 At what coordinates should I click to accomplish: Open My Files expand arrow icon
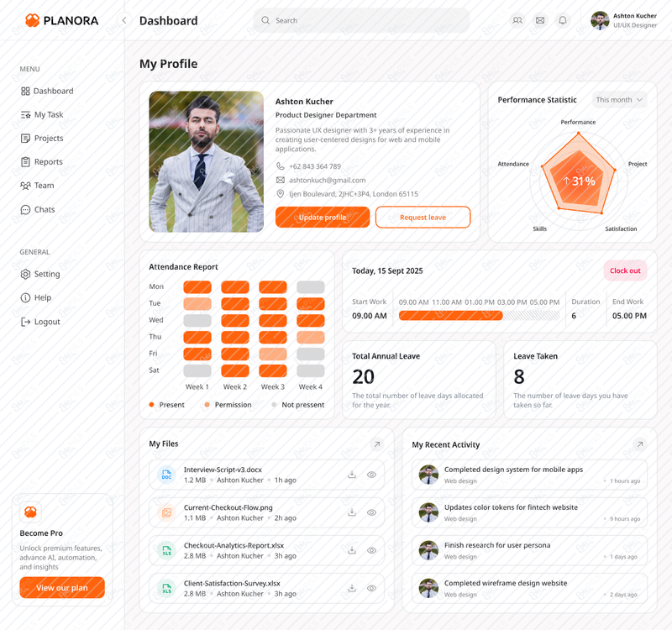click(377, 444)
